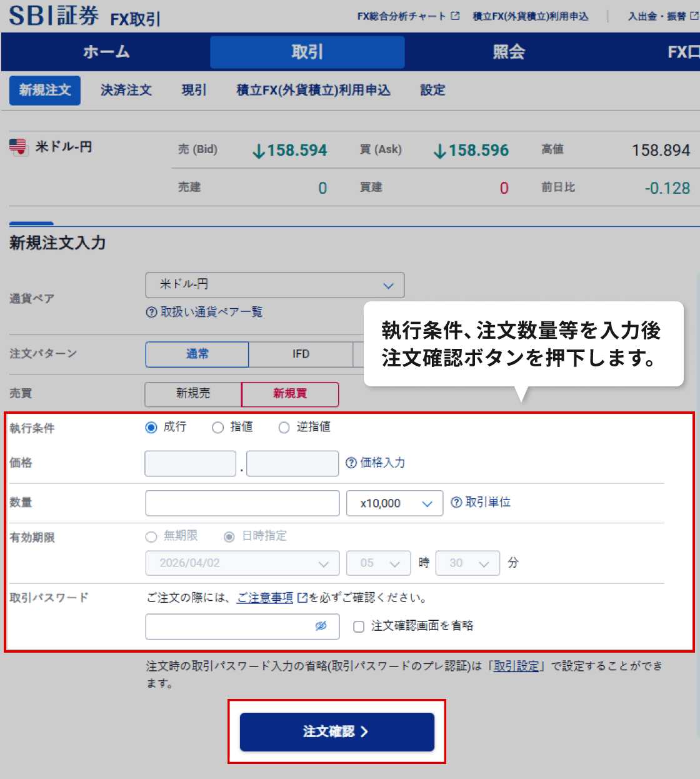Click the price decimal input field
Screen dimensions: 700x779
pos(292,464)
